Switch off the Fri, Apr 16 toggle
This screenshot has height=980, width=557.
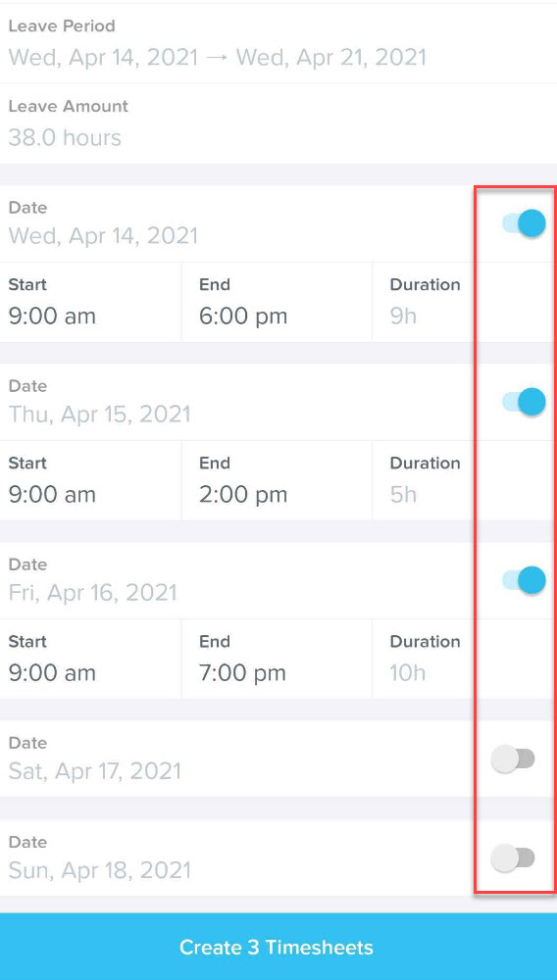pos(524,580)
